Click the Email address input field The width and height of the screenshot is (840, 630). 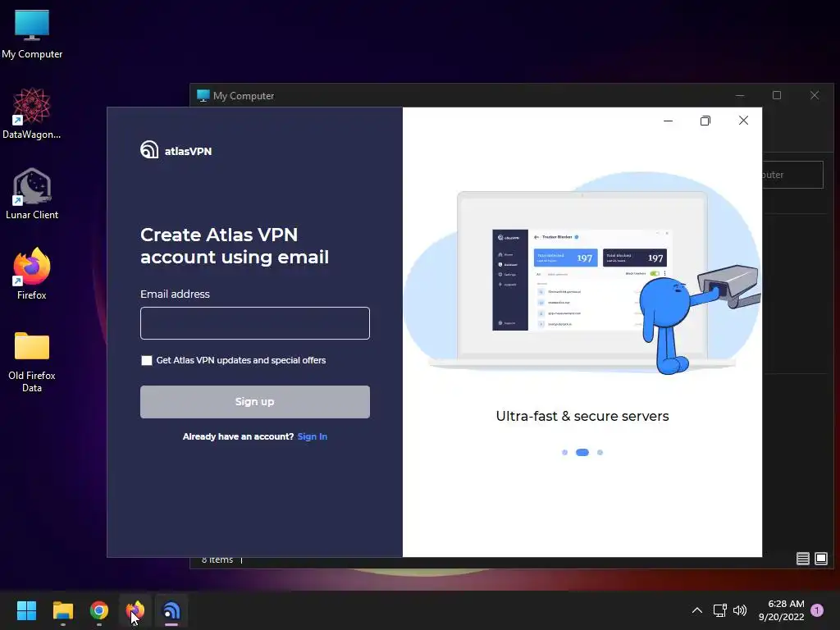click(x=255, y=323)
